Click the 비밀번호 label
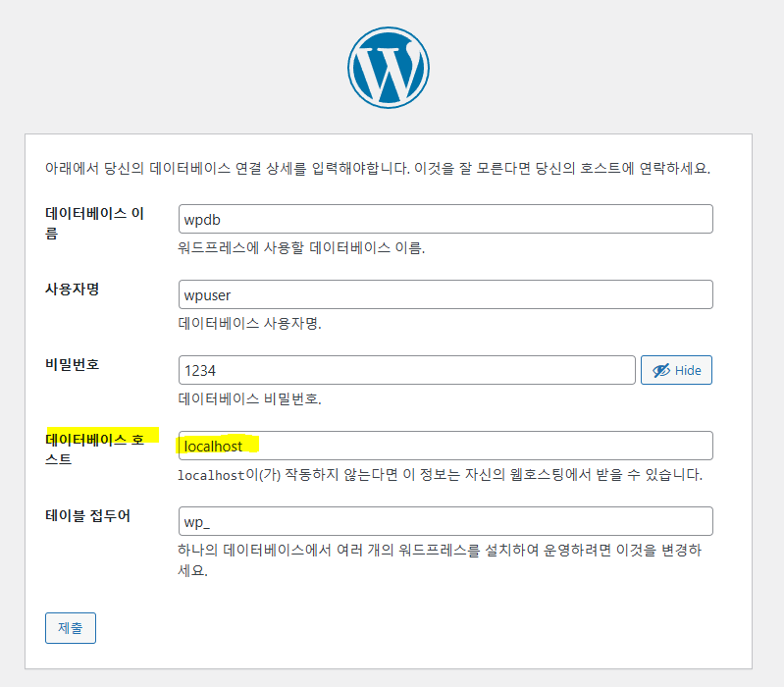784x687 pixels. click(x=72, y=364)
